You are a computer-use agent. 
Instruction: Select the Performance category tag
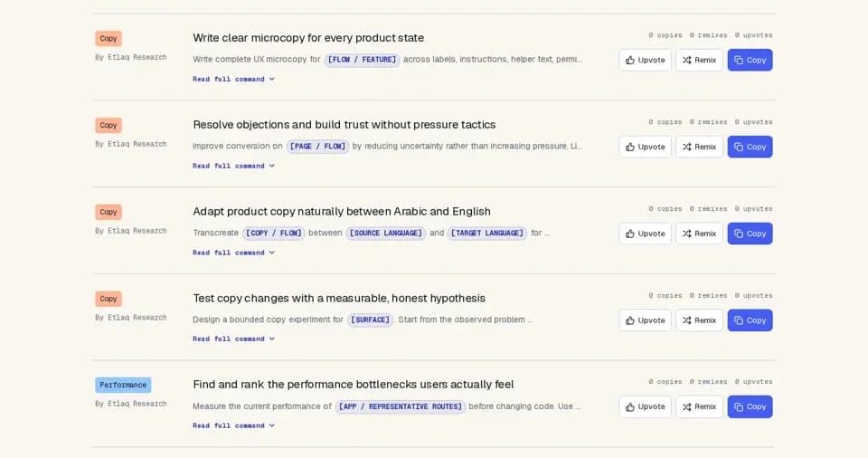point(123,385)
